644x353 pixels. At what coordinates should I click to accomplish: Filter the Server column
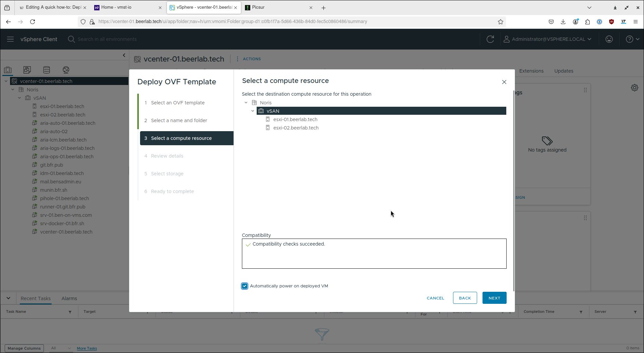pyautogui.click(x=635, y=312)
